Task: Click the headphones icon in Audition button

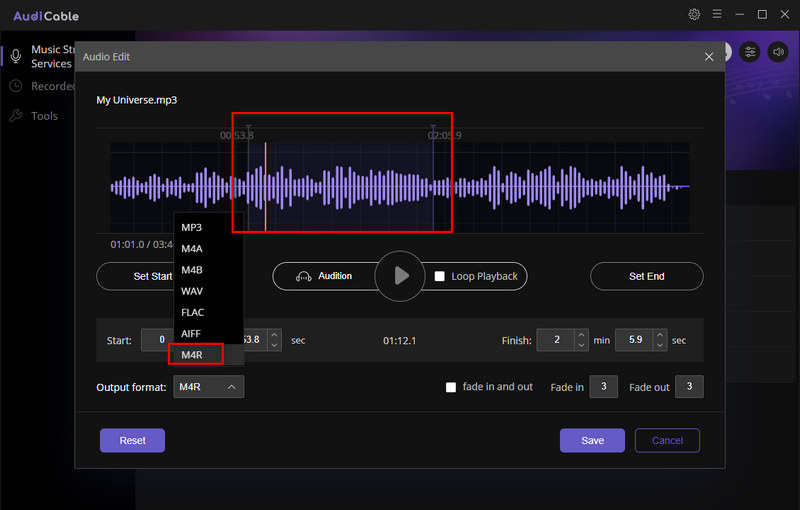Action: pos(304,276)
